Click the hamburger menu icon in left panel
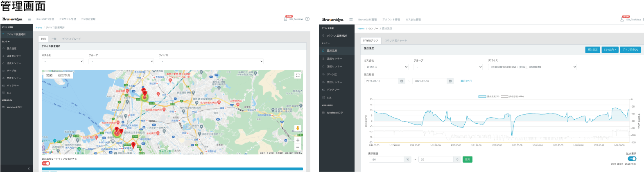The width and height of the screenshot is (644, 172). [x=29, y=19]
